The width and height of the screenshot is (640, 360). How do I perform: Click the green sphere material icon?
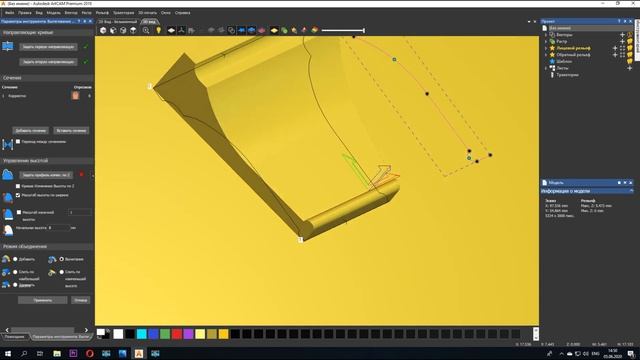point(284,30)
